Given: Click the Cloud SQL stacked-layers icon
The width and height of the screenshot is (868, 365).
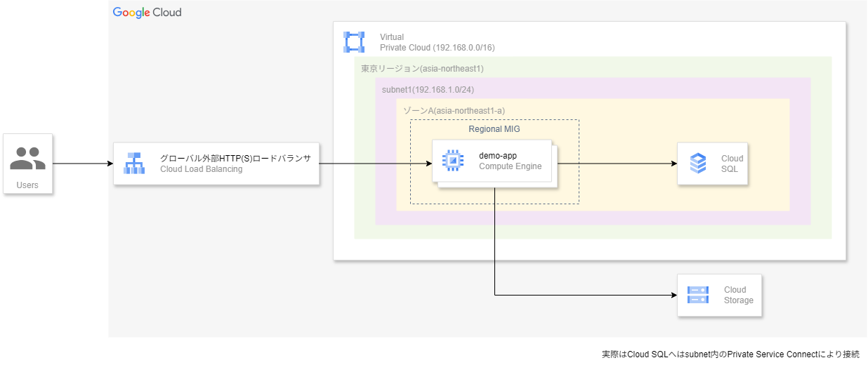Looking at the screenshot, I should click(x=698, y=163).
